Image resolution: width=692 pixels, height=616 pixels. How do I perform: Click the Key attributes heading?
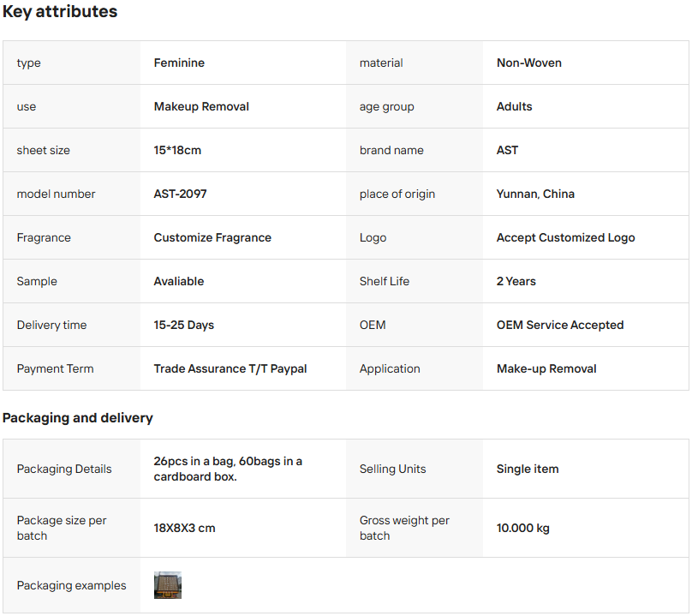pyautogui.click(x=60, y=12)
